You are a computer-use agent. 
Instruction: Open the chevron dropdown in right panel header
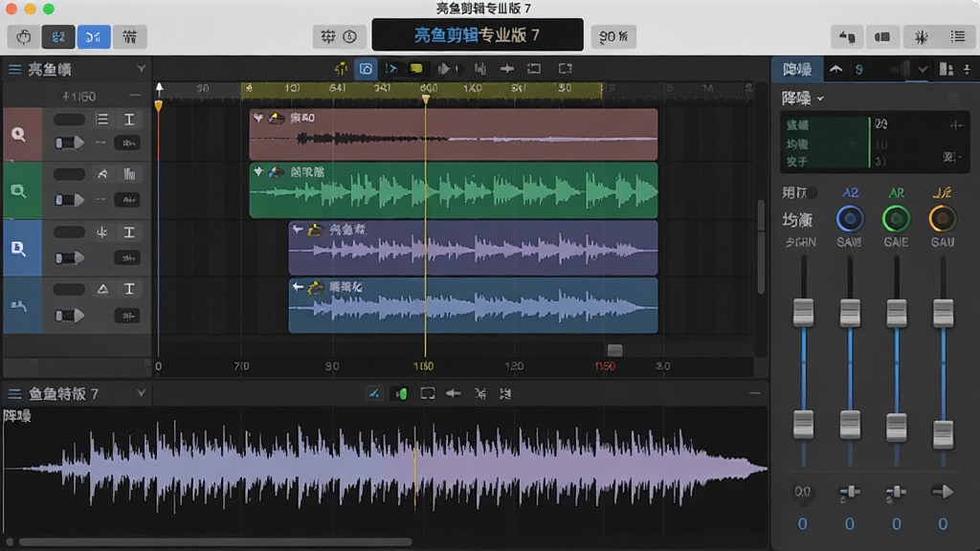tap(923, 69)
